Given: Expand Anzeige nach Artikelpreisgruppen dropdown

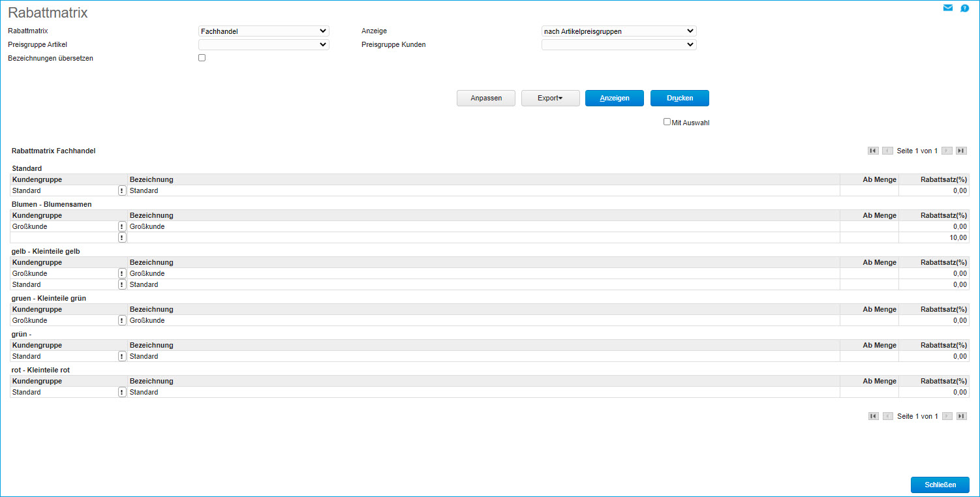Looking at the screenshot, I should tap(619, 31).
